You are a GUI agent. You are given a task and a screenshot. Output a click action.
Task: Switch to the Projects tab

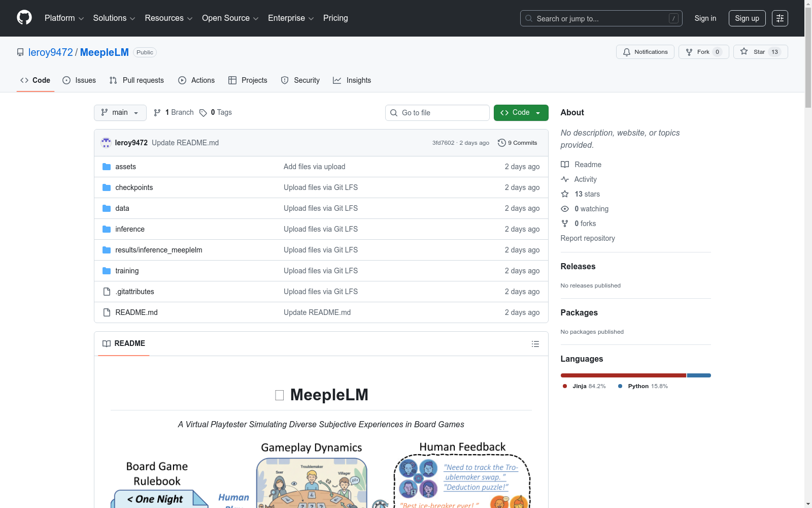248,80
